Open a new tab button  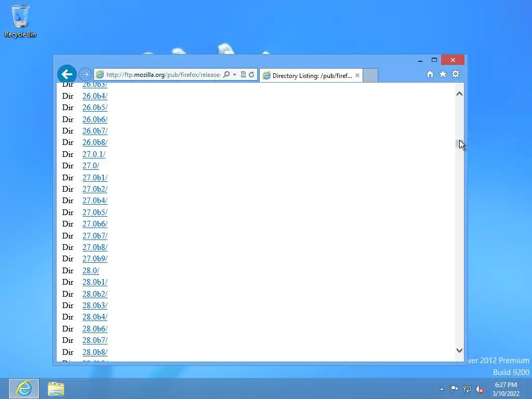point(370,75)
